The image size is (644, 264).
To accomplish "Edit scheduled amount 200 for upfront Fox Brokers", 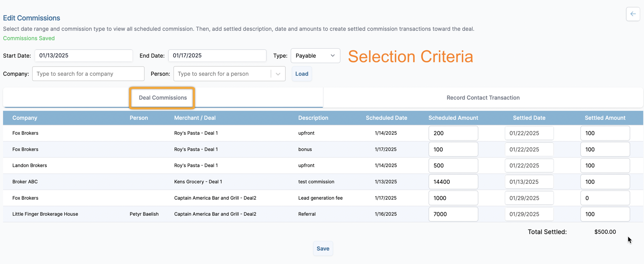I will [453, 133].
